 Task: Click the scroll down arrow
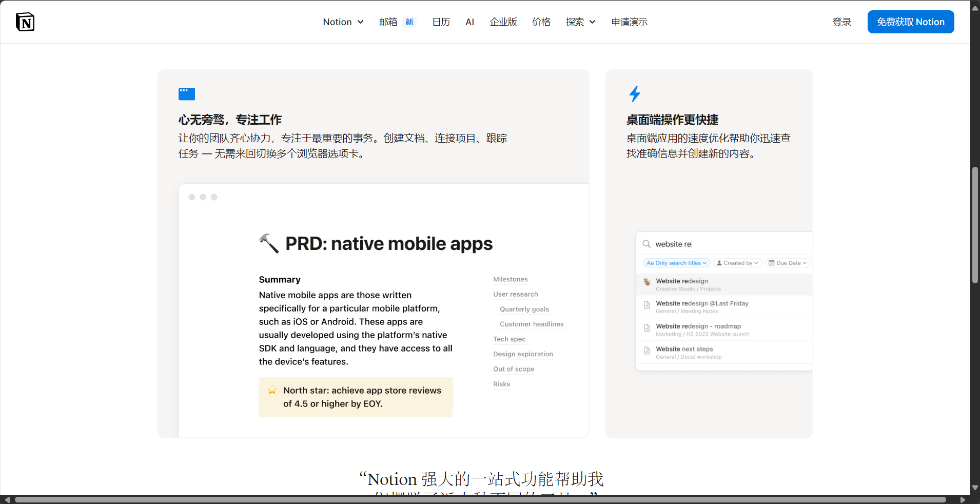(x=975, y=488)
